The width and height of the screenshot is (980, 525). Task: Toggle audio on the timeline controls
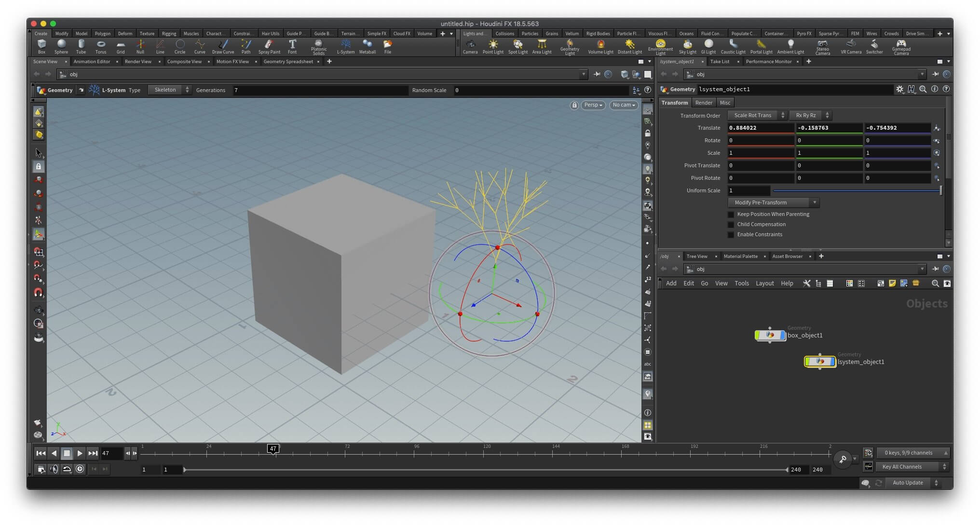(54, 469)
